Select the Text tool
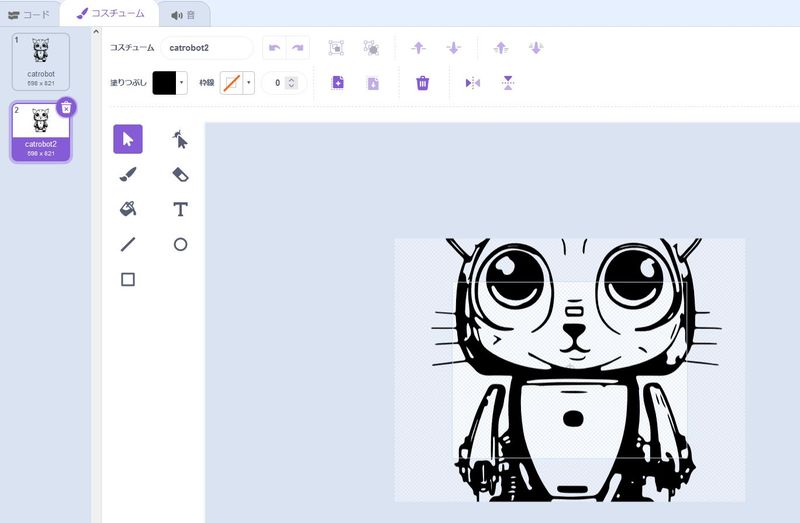 pyautogui.click(x=180, y=209)
